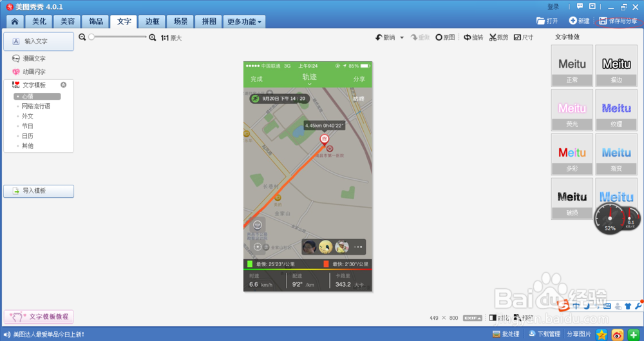Open 批处理 batch processing
Screen dimensions: 644x341
tap(506, 334)
